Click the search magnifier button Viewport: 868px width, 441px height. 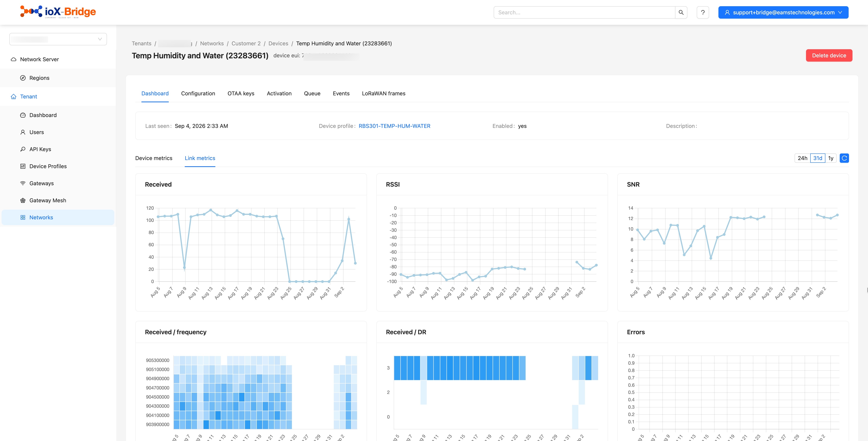pos(681,12)
